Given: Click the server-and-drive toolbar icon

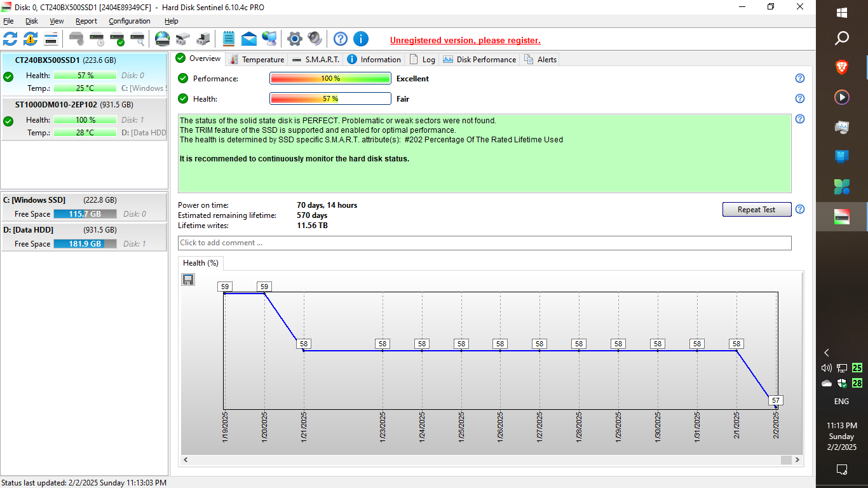Looking at the screenshot, I should [x=203, y=39].
